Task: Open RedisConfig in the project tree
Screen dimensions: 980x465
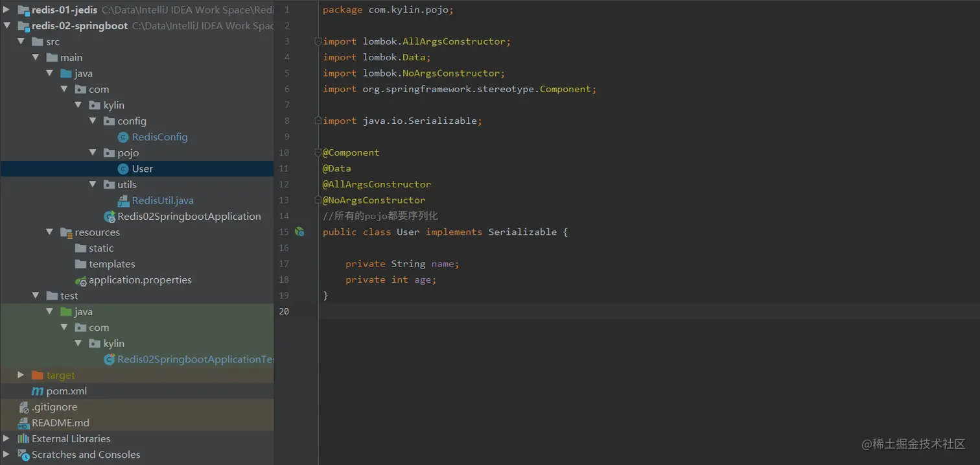Action: (x=159, y=137)
